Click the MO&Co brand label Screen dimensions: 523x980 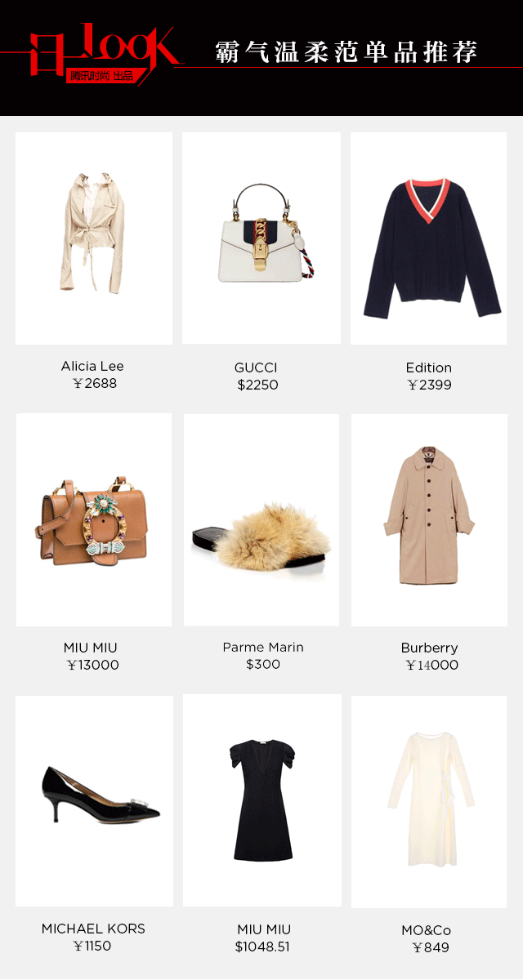[x=427, y=930]
